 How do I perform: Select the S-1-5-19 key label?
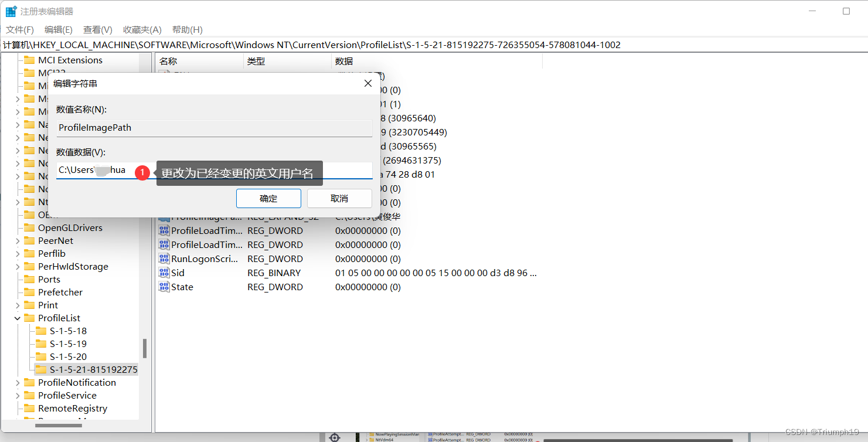(68, 344)
